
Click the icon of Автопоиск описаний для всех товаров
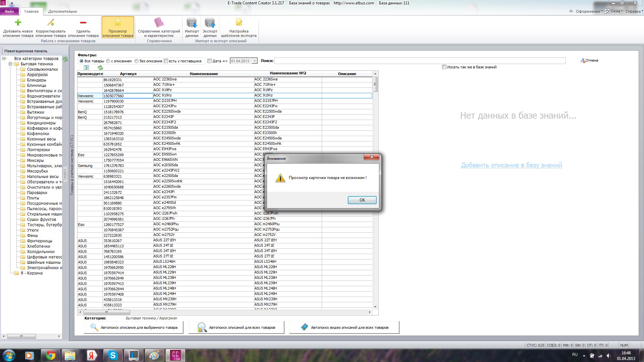pyautogui.click(x=202, y=327)
